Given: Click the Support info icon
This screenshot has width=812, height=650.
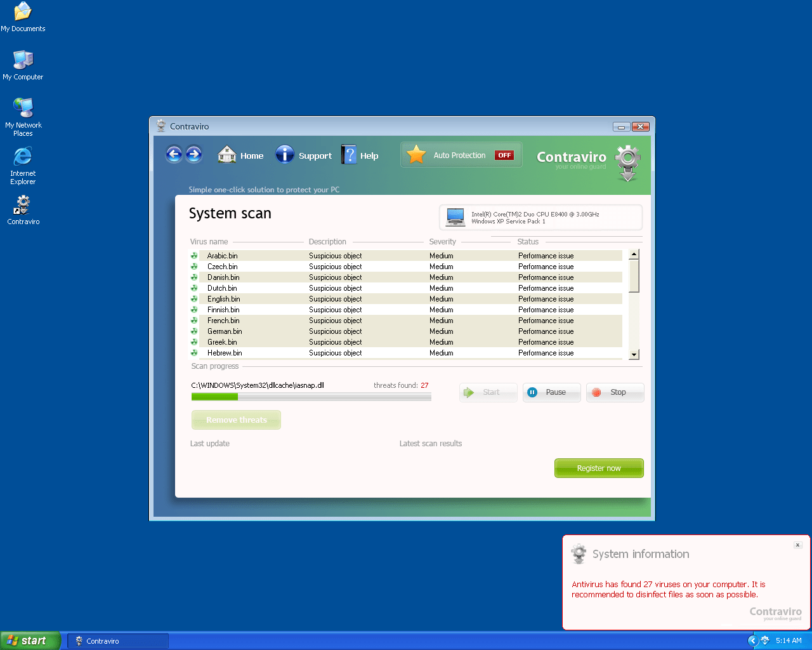Looking at the screenshot, I should pyautogui.click(x=285, y=154).
